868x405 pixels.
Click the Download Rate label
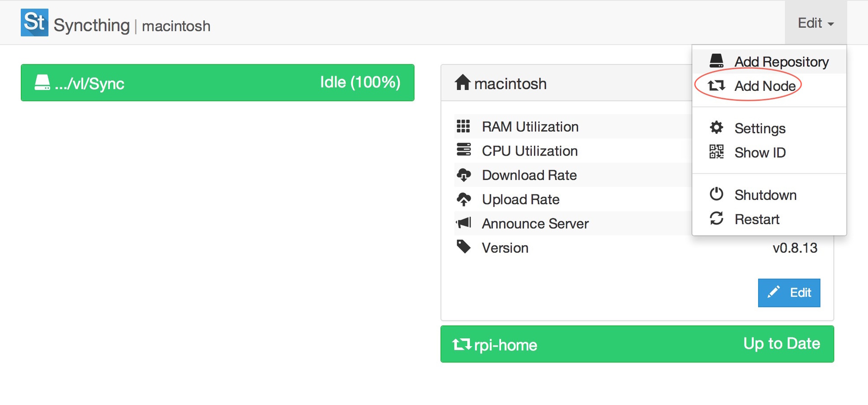pos(529,175)
